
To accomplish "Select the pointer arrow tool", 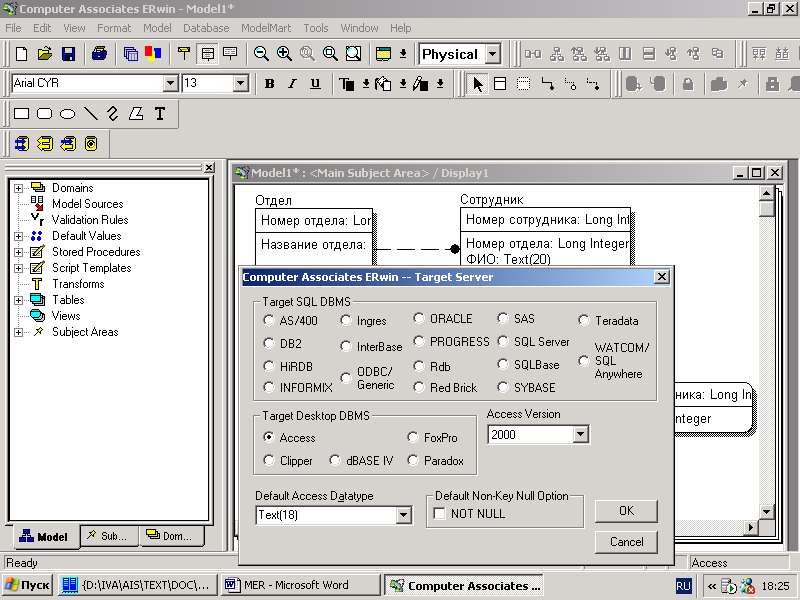I will click(x=478, y=84).
